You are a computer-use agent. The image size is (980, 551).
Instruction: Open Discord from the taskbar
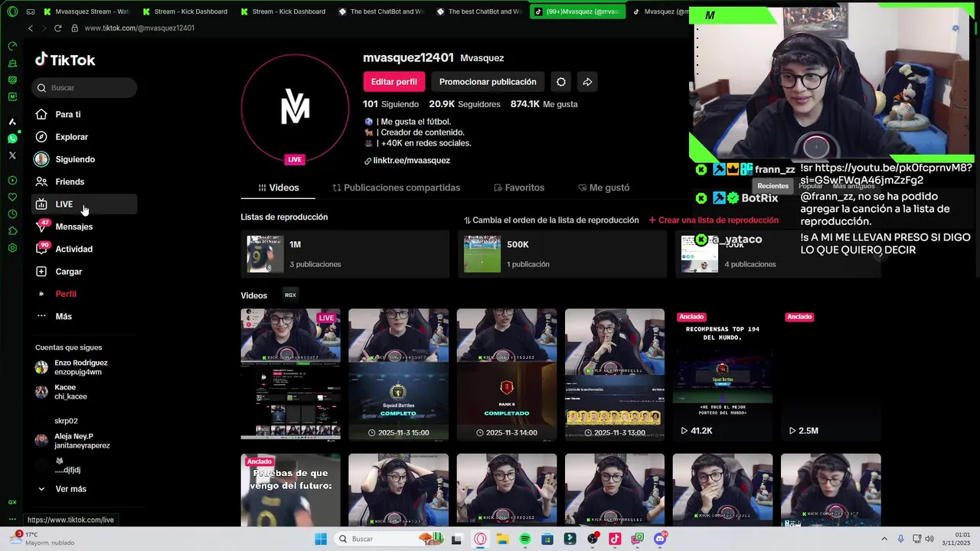[x=660, y=539]
